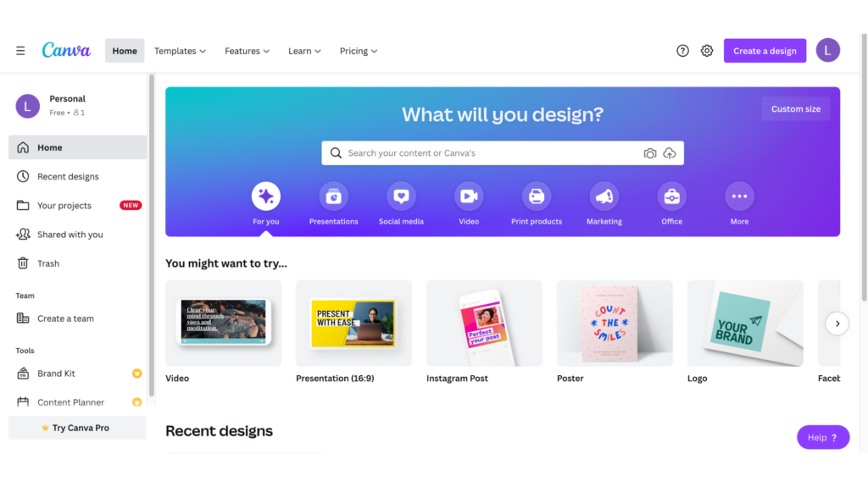
Task: Select the Print products icon
Action: (x=537, y=196)
